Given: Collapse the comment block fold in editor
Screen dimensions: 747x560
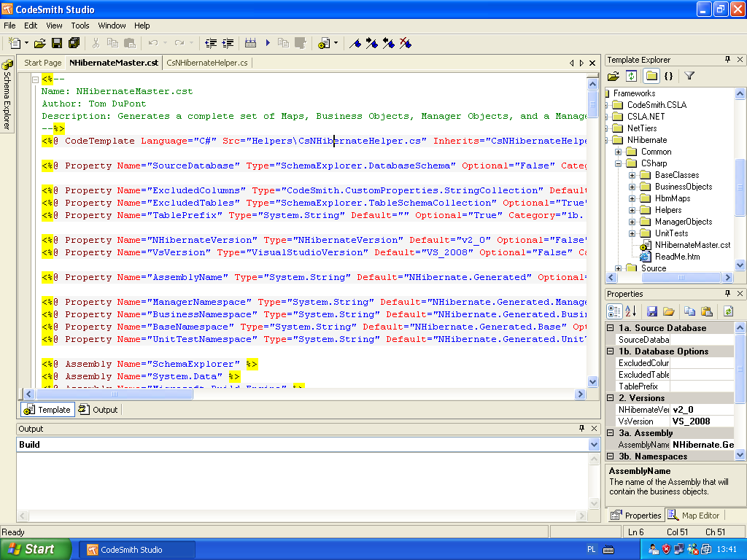Looking at the screenshot, I should (x=35, y=79).
